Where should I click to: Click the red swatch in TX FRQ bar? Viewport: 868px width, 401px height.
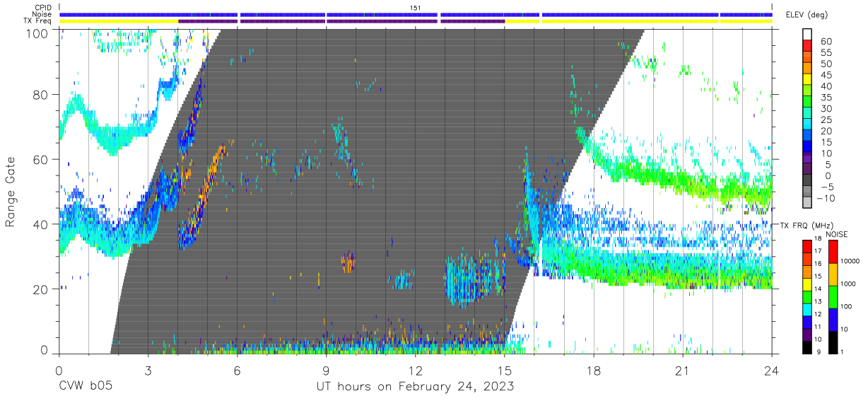point(807,246)
